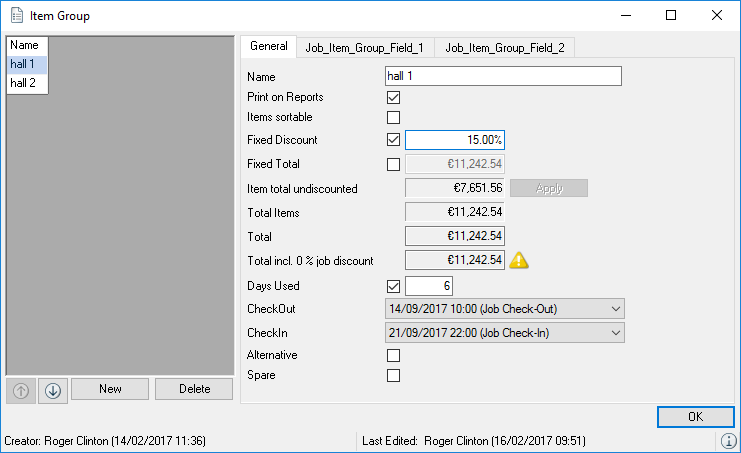
Task: Toggle the Days Used checkbox
Action: (393, 287)
